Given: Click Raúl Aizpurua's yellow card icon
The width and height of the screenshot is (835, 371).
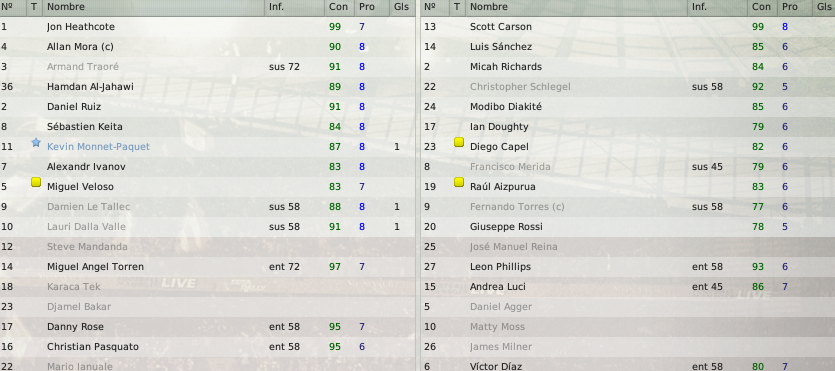Looking at the screenshot, I should click(x=459, y=183).
